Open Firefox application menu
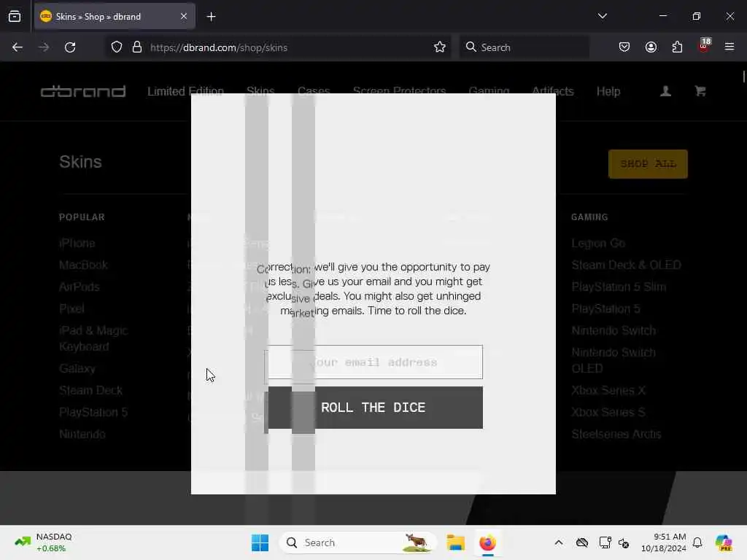 tap(729, 47)
